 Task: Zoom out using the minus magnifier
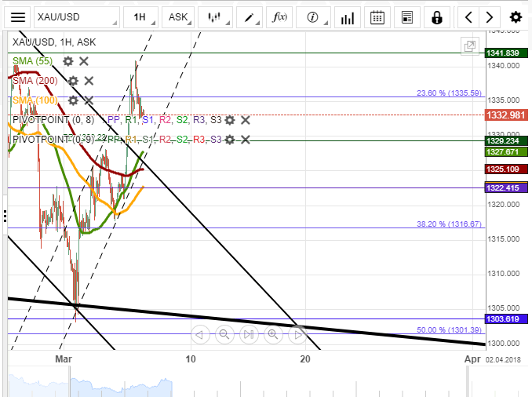click(224, 335)
